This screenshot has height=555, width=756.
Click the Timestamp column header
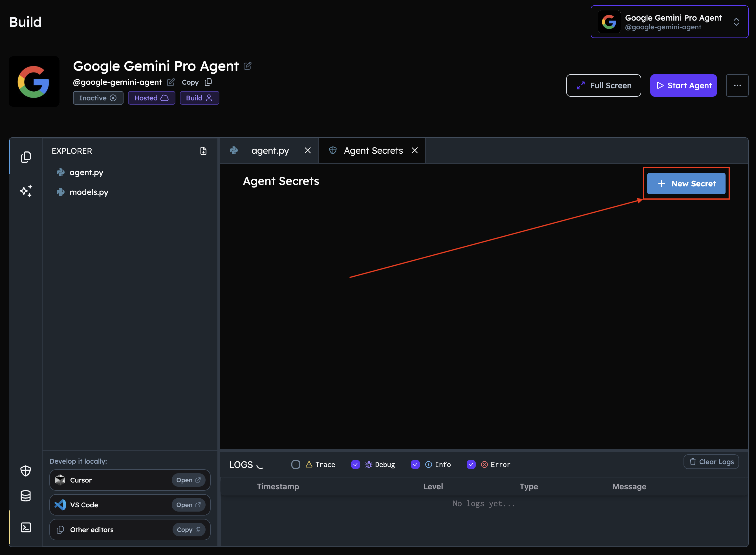[x=278, y=486]
